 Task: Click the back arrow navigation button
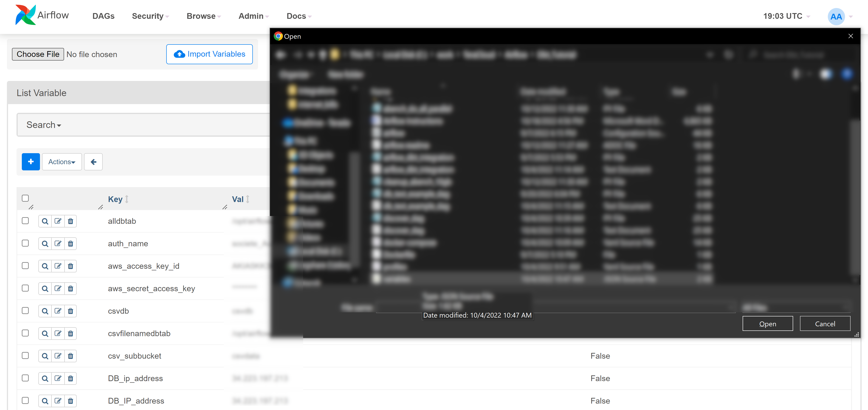click(93, 161)
